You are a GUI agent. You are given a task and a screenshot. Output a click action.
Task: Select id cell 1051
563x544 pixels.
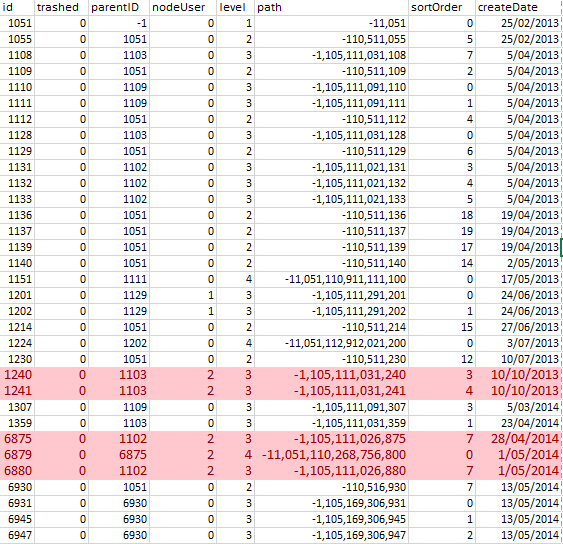click(17, 23)
